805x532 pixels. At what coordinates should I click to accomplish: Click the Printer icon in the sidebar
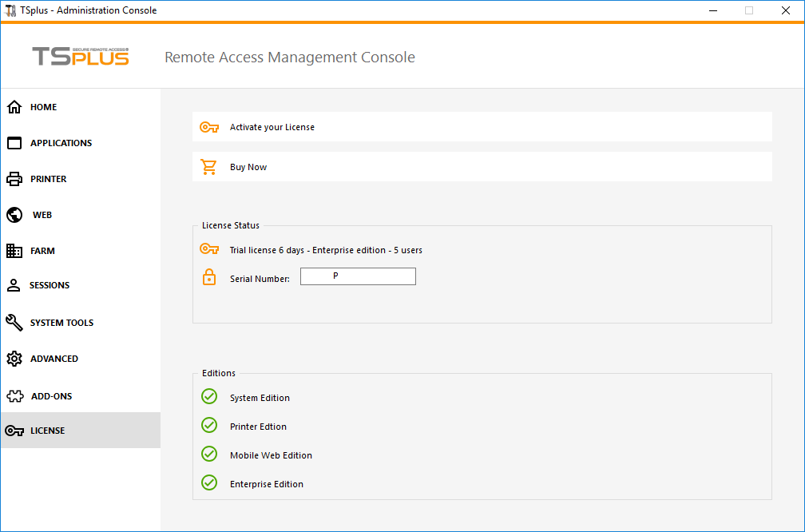pyautogui.click(x=14, y=178)
